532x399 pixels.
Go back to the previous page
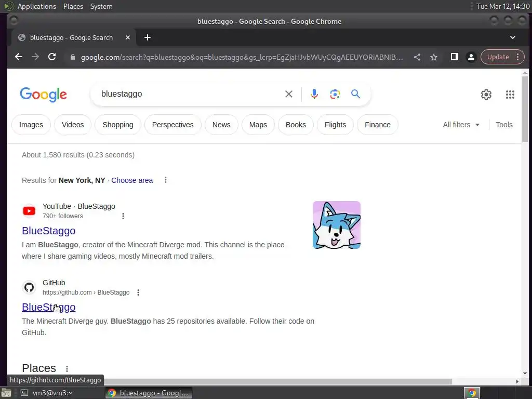point(19,57)
